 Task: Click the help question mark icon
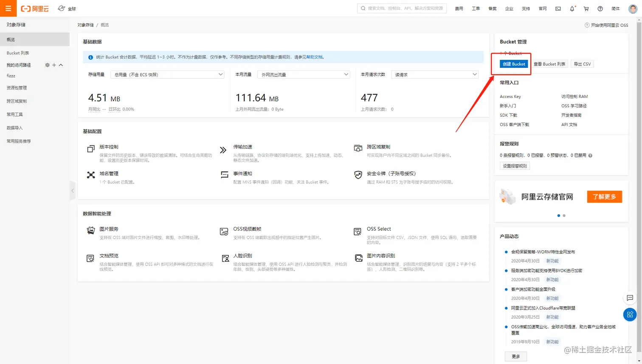coord(600,8)
